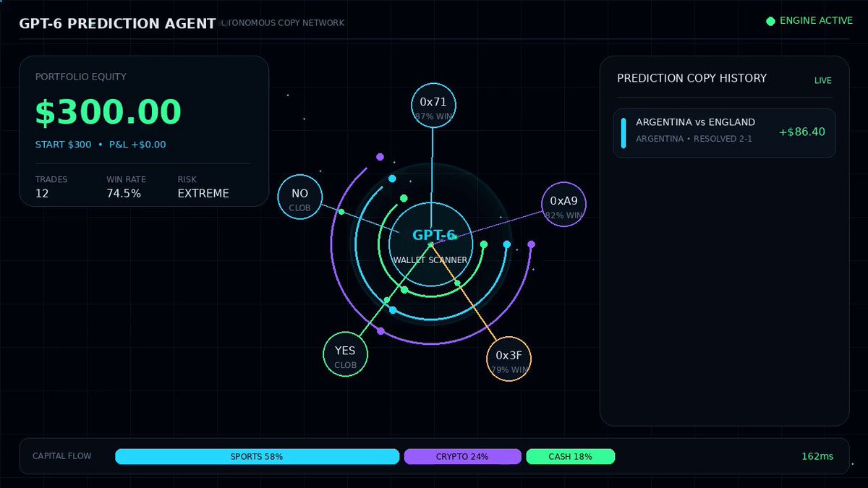Click the PREDICTION COPY HISTORY heading
Image resolution: width=868 pixels, height=488 pixels.
coord(692,78)
